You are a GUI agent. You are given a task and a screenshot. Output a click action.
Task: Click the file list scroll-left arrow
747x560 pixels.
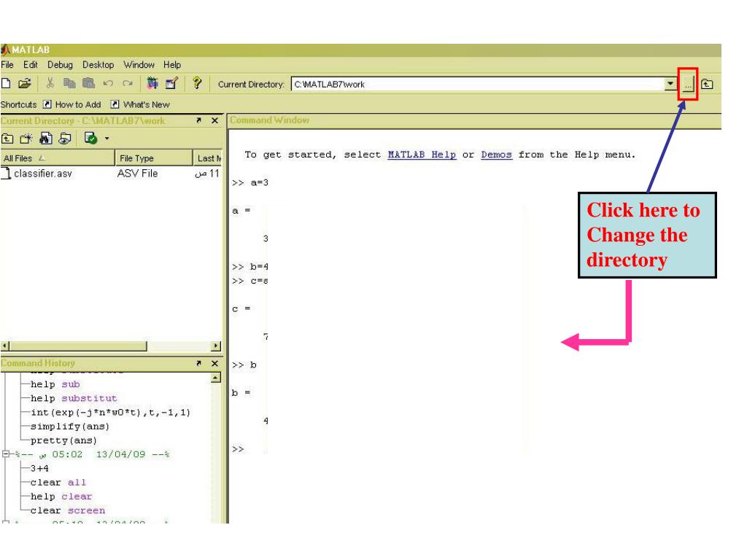[x=5, y=346]
